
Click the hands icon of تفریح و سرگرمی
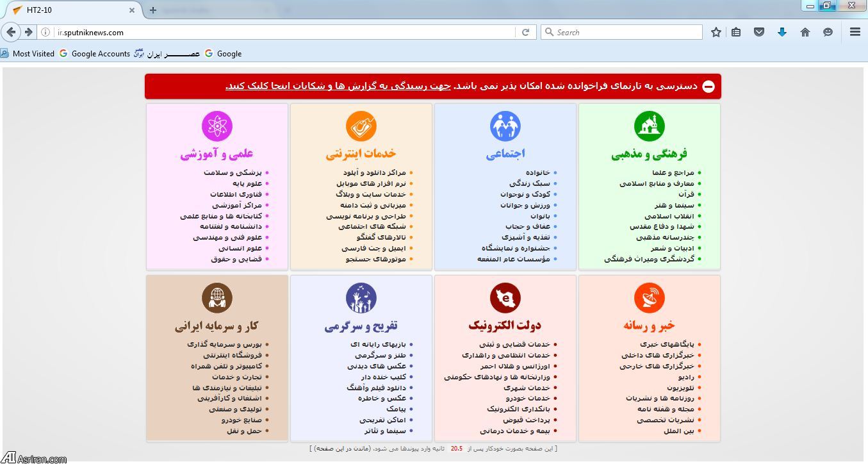pos(361,297)
